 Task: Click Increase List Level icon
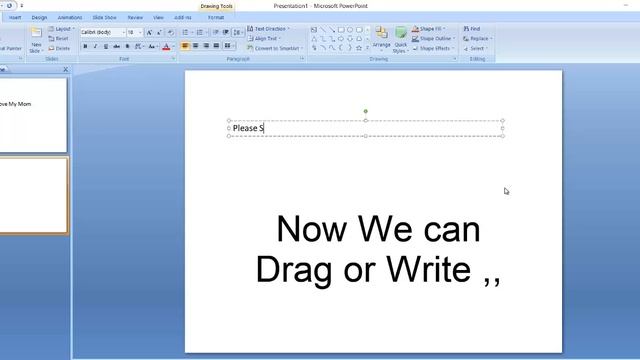[x=226, y=33]
